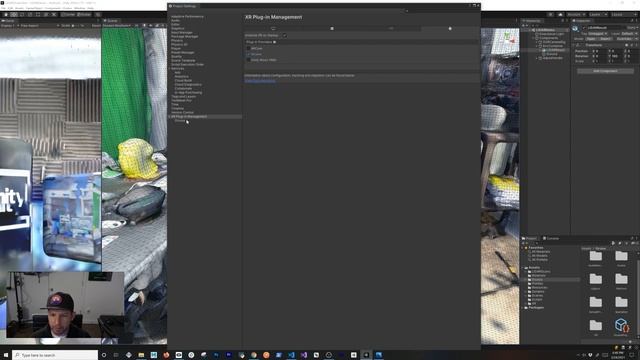
Task: Toggle scene lighting icon in Scene toolbar
Action: pyautogui.click(x=144, y=26)
